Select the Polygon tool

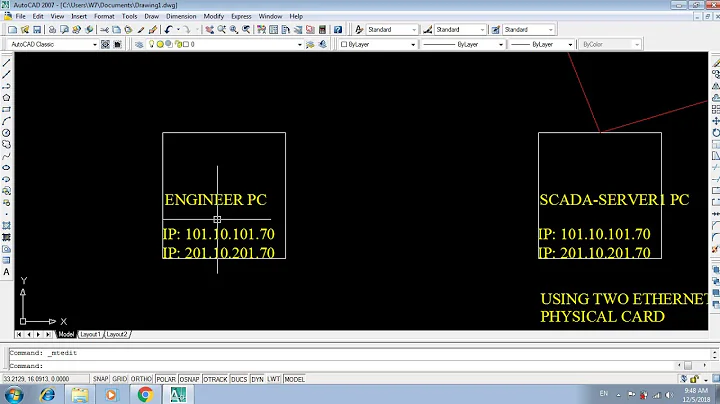tap(6, 98)
